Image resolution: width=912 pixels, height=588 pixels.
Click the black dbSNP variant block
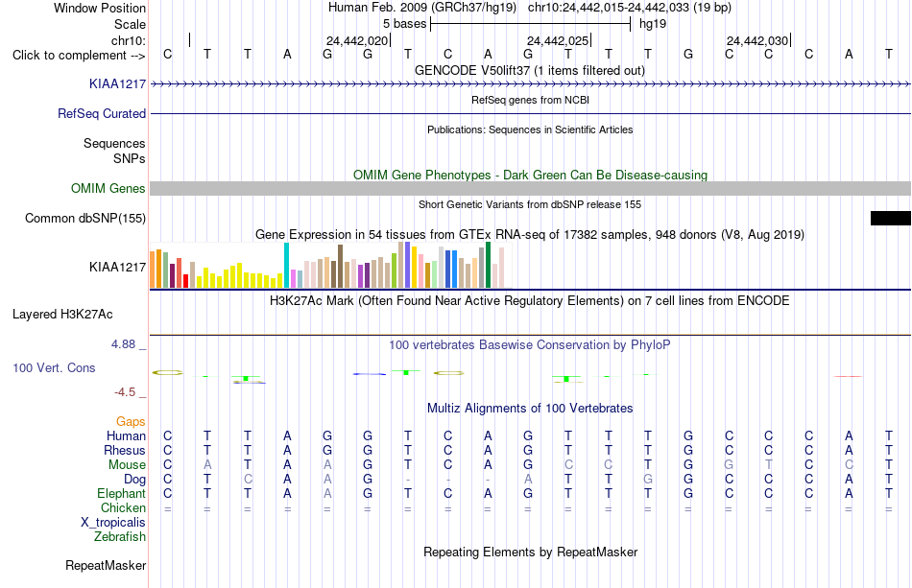point(891,219)
